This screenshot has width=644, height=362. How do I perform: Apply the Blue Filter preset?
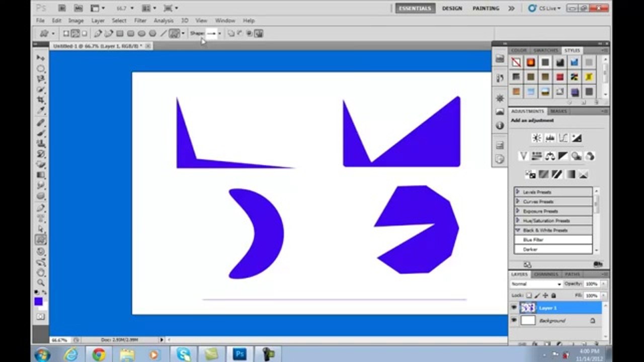pos(553,240)
